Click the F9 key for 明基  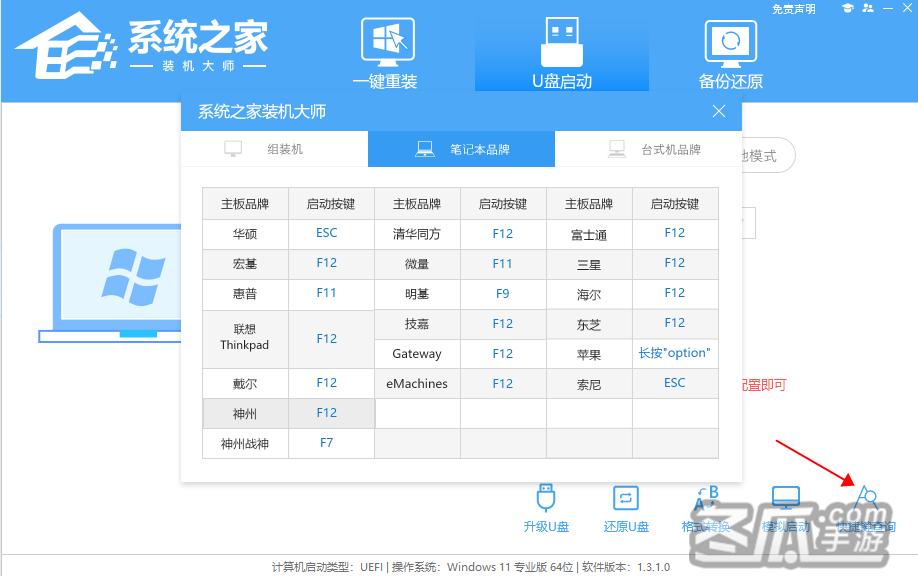503,294
